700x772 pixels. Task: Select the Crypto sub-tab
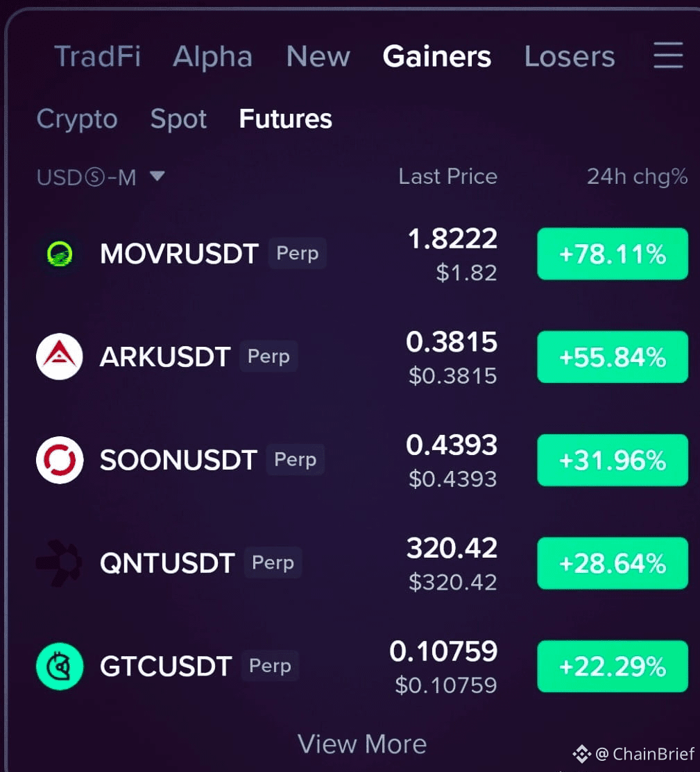[x=77, y=119]
